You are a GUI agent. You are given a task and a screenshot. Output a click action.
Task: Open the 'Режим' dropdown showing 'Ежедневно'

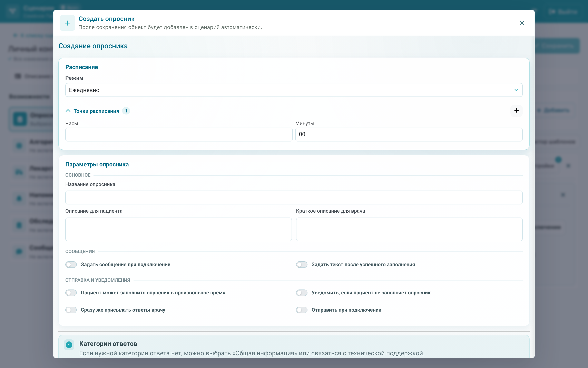294,90
